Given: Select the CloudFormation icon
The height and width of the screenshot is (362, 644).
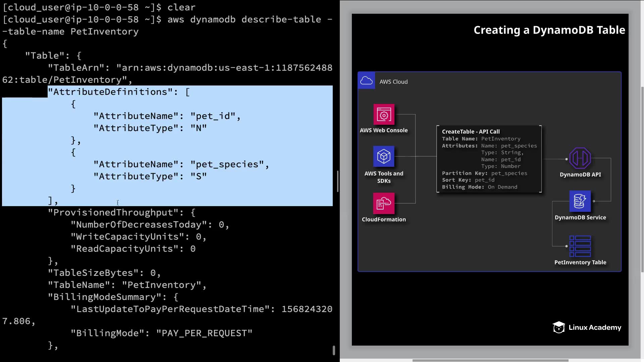Looking at the screenshot, I should click(384, 203).
